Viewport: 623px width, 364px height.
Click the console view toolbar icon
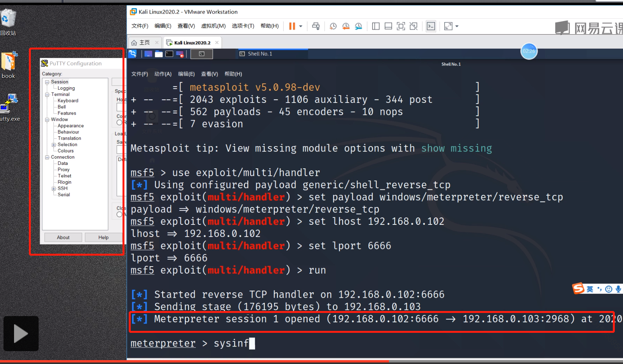431,26
